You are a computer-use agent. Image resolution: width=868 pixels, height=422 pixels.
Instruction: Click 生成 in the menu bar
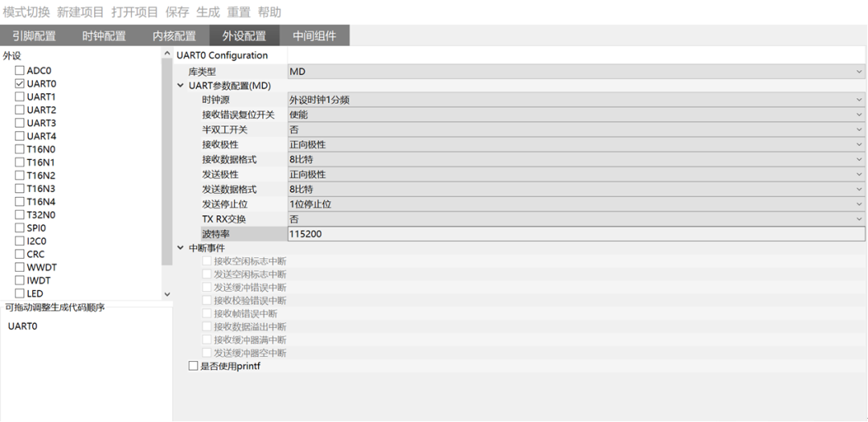(x=208, y=11)
